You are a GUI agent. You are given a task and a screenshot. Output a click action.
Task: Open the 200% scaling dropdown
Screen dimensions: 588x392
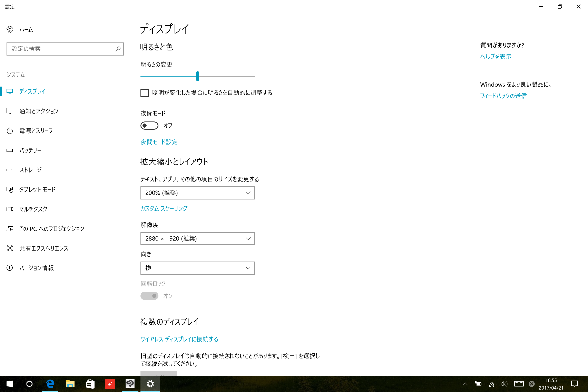coord(197,193)
